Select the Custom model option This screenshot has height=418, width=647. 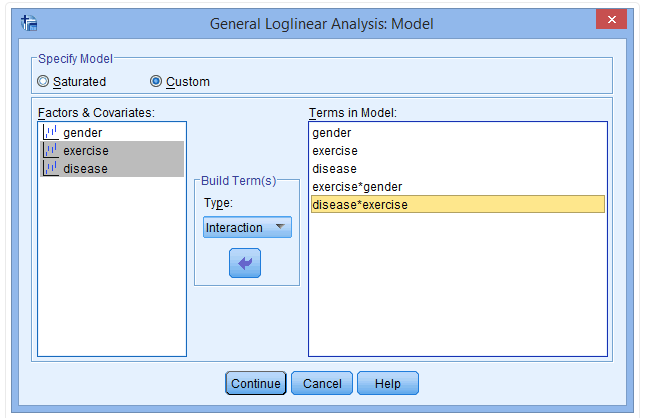point(156,81)
